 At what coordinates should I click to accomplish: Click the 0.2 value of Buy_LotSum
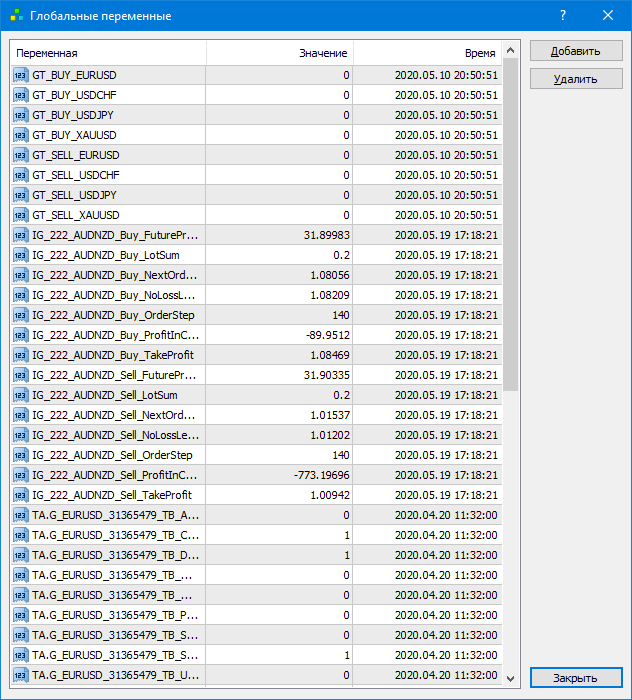coord(341,255)
